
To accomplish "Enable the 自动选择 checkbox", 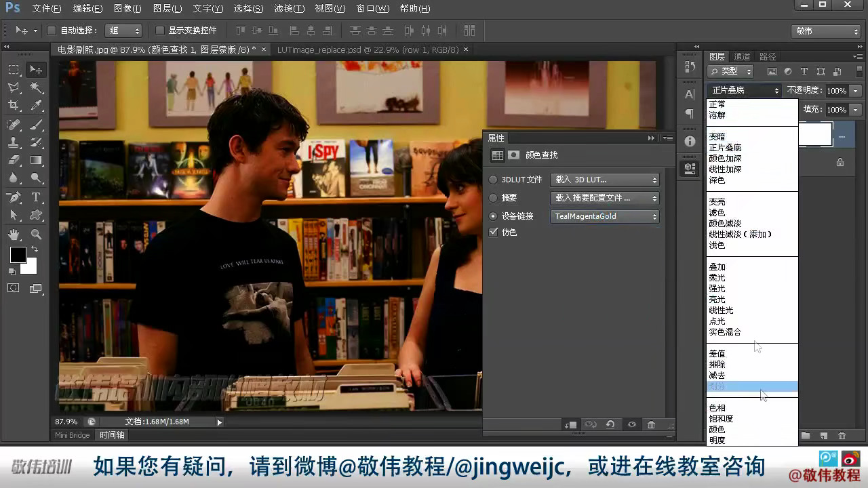I will 51,30.
